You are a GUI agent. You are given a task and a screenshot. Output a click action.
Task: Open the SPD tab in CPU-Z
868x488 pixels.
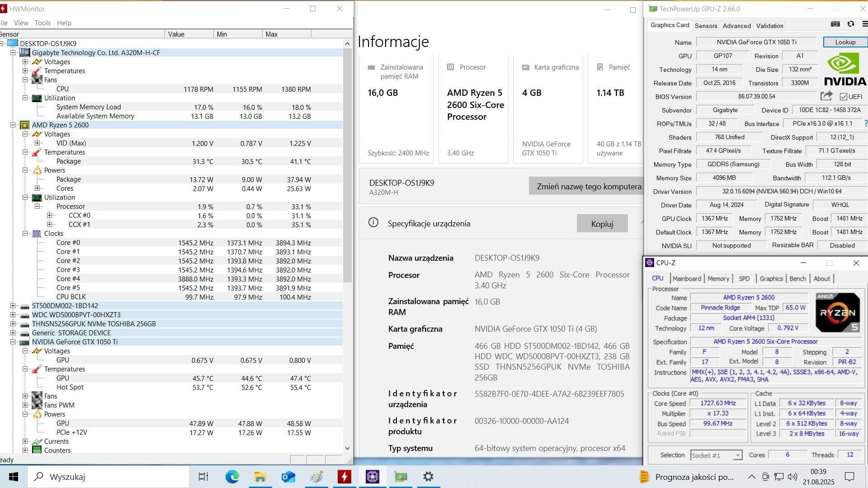pos(744,278)
